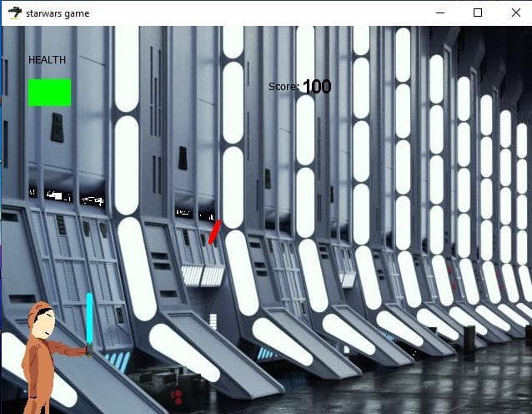Viewport: 532px width, 414px height.
Task: Click the score value 100
Action: pos(317,87)
